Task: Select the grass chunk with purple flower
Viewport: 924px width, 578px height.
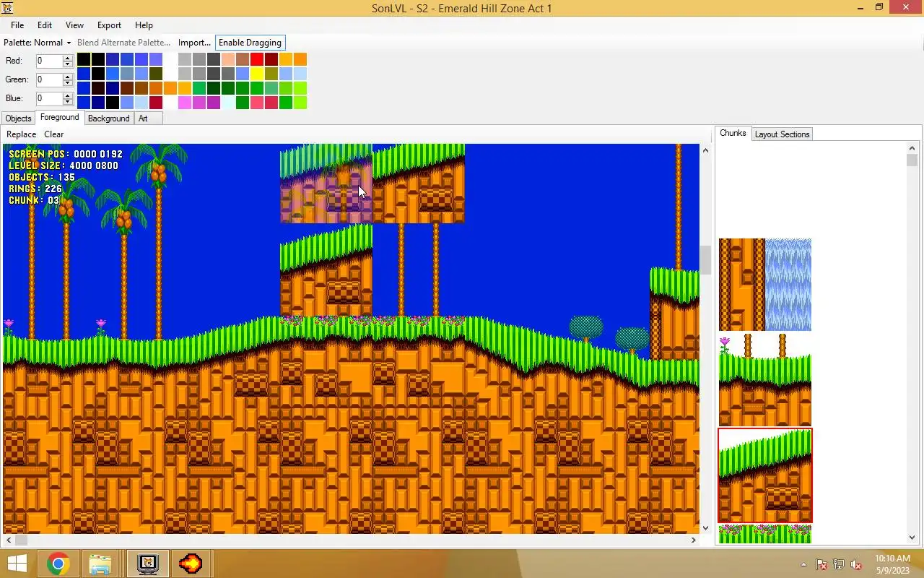Action: pyautogui.click(x=765, y=380)
